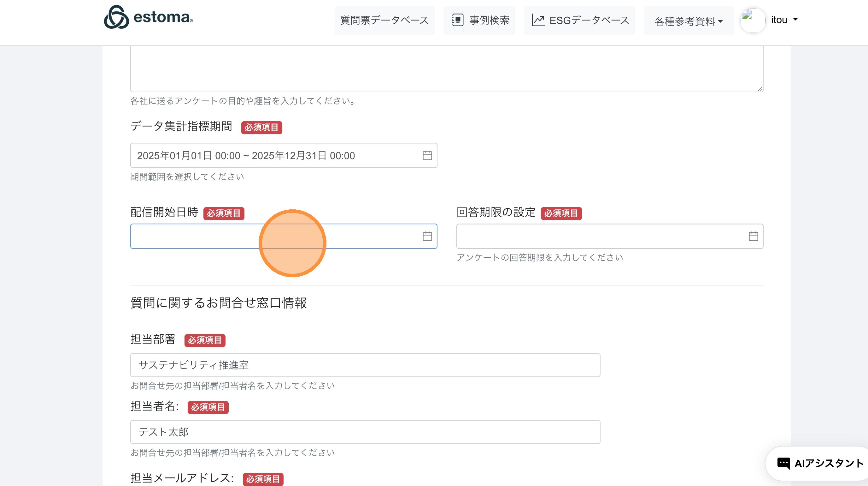Click the ESGデータベース chart icon
Screen dimensions: 868x486
pyautogui.click(x=538, y=20)
